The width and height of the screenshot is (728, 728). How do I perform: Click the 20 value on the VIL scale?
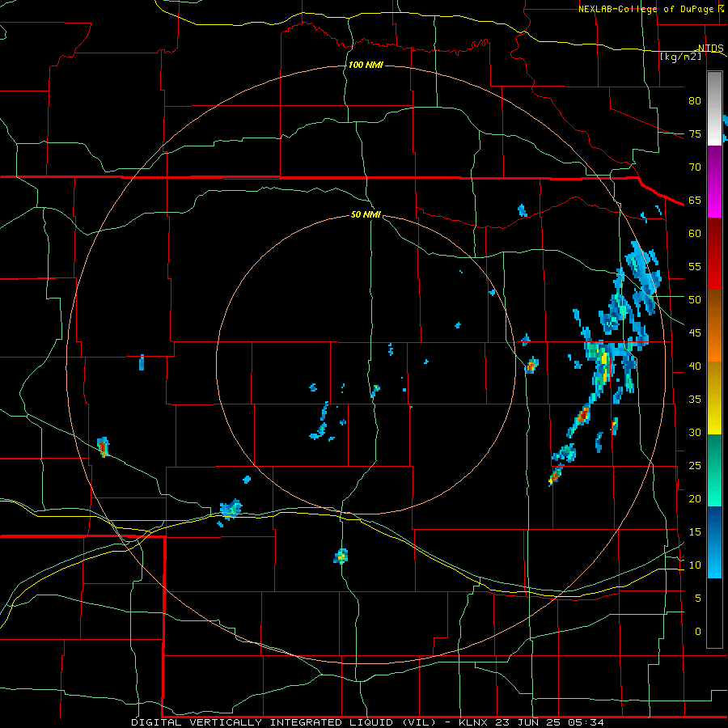695,499
